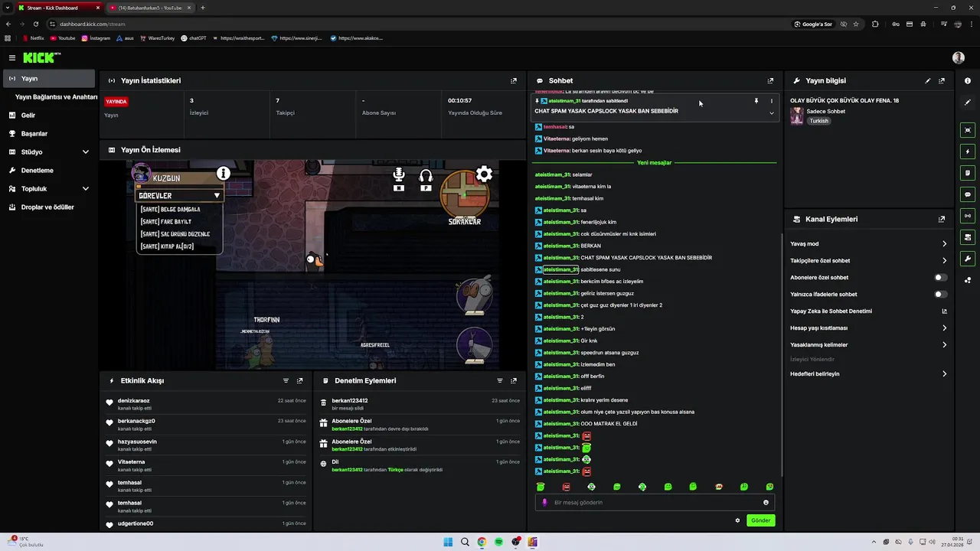This screenshot has width=980, height=551.
Task: Click the stream preview video
Action: click(312, 265)
